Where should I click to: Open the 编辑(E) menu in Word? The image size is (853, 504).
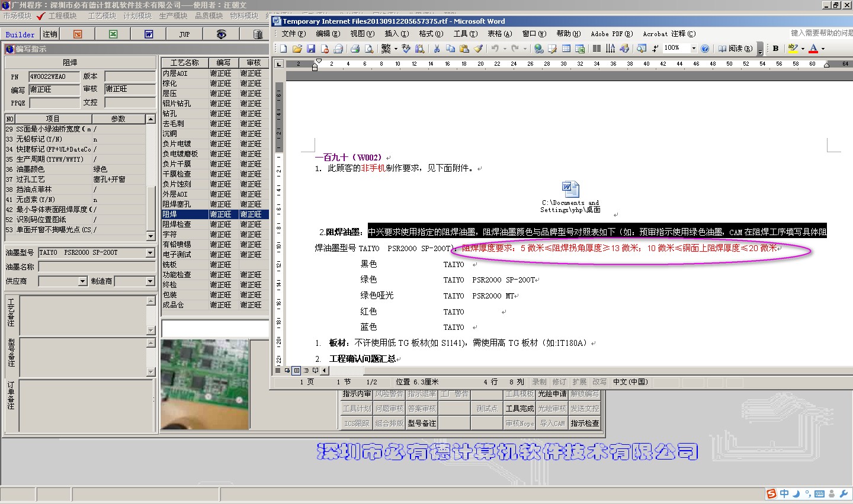click(328, 34)
